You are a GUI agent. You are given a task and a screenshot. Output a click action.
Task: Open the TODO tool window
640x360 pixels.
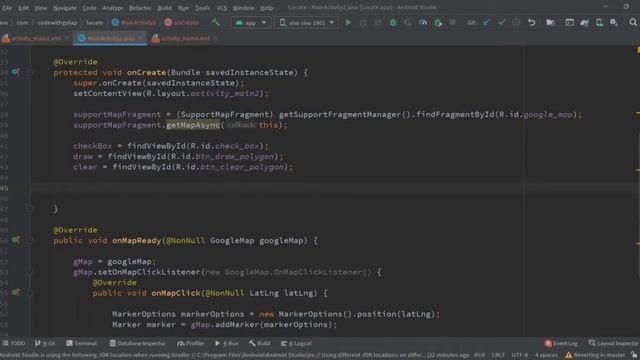[x=14, y=343]
